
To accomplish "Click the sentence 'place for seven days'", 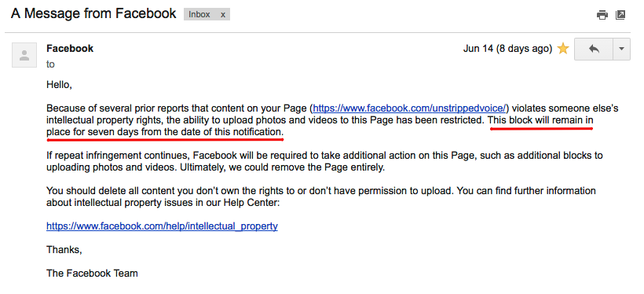I will [x=94, y=132].
